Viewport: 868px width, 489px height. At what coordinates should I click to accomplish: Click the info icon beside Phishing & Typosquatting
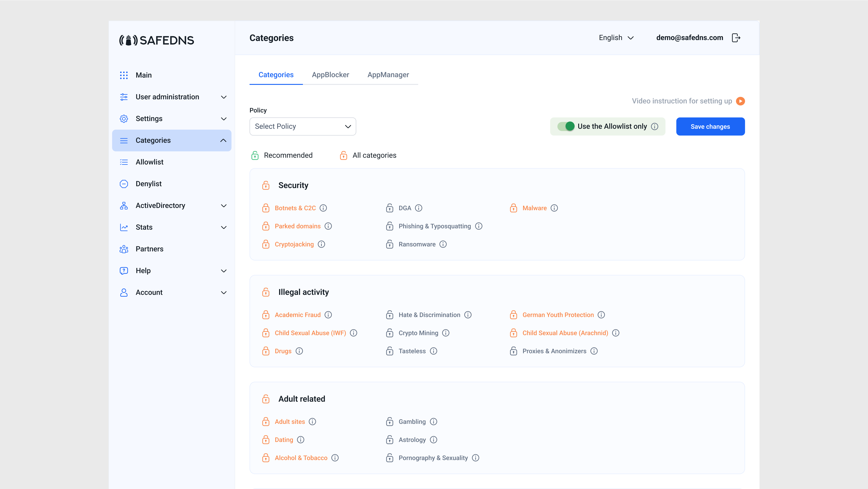(479, 226)
